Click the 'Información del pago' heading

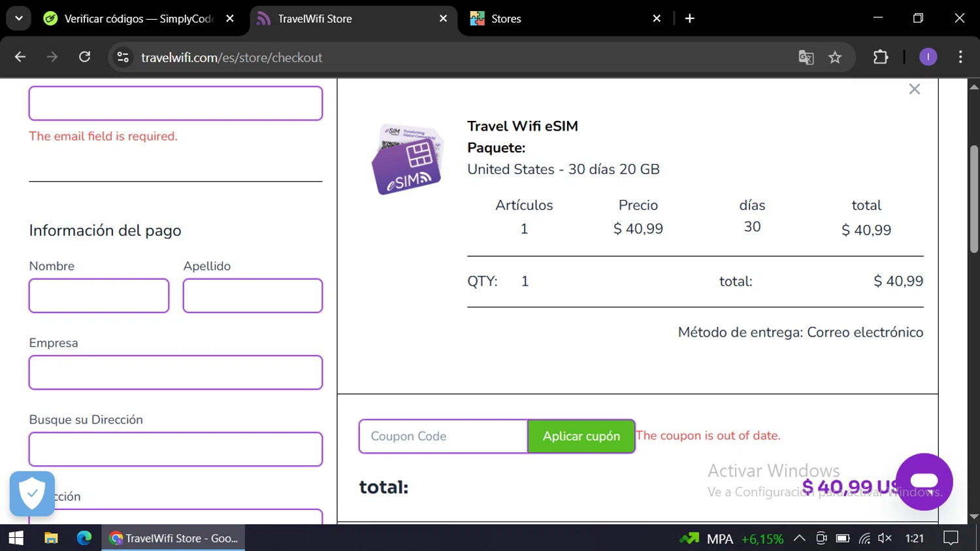[x=105, y=231]
